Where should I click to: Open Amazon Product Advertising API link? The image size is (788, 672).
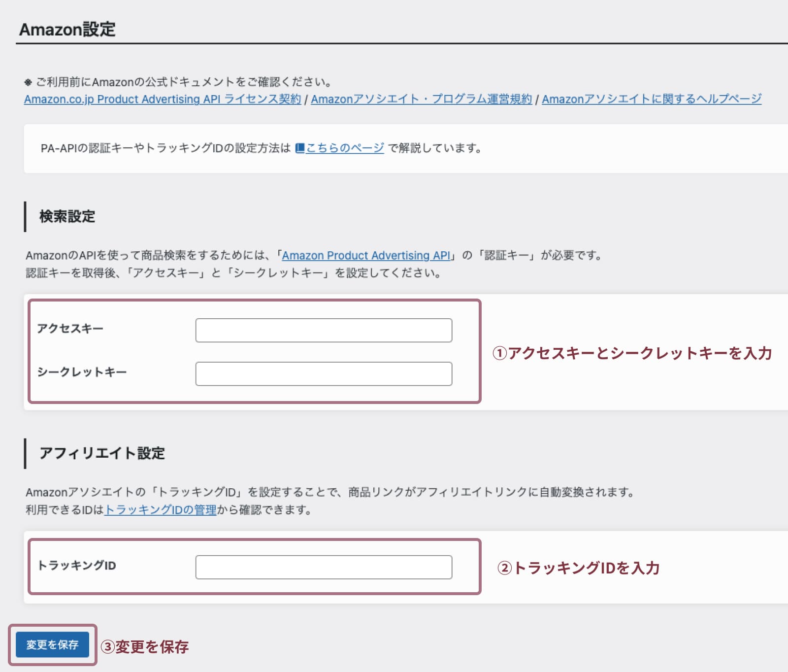click(366, 255)
